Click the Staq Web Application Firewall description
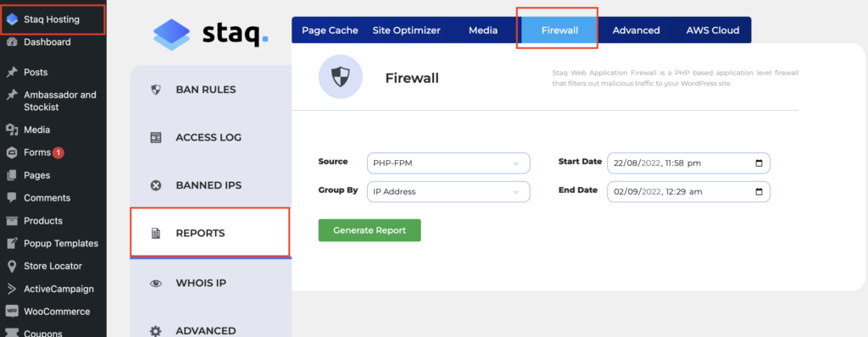The image size is (868, 337). coord(676,78)
